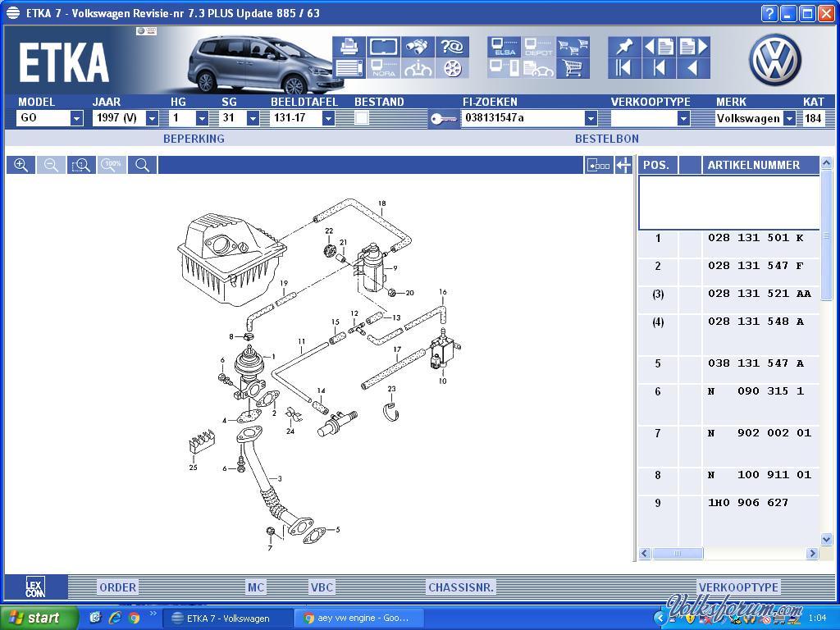Image resolution: width=840 pixels, height=630 pixels.
Task: Open the HG dropdown
Action: click(202, 118)
